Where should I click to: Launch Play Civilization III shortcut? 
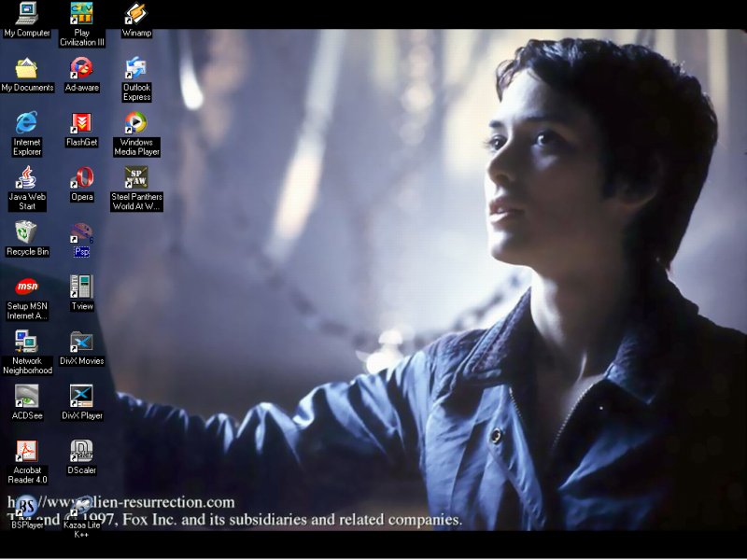[81, 14]
